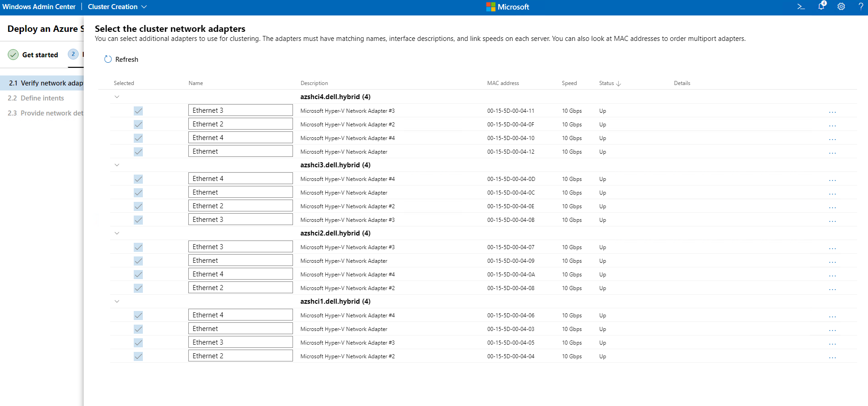Toggle checkbox for adapter MAC 00-15-5D-00-04-0C

(138, 193)
